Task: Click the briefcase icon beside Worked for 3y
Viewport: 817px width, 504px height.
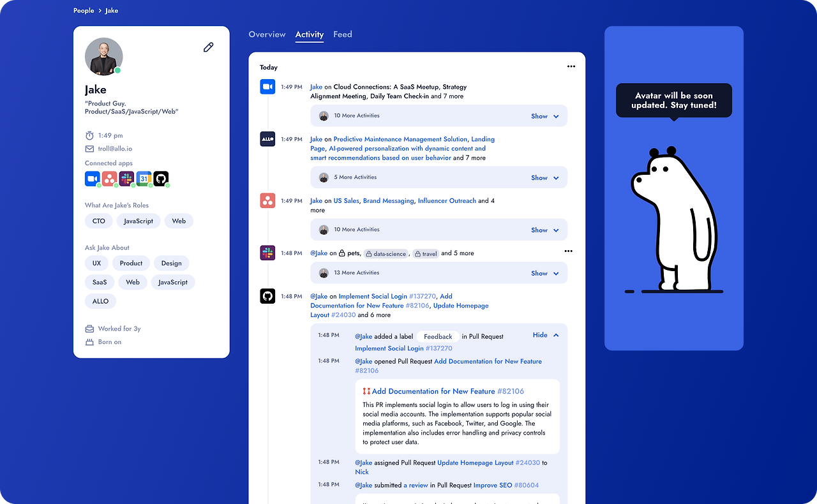Action: 89,329
